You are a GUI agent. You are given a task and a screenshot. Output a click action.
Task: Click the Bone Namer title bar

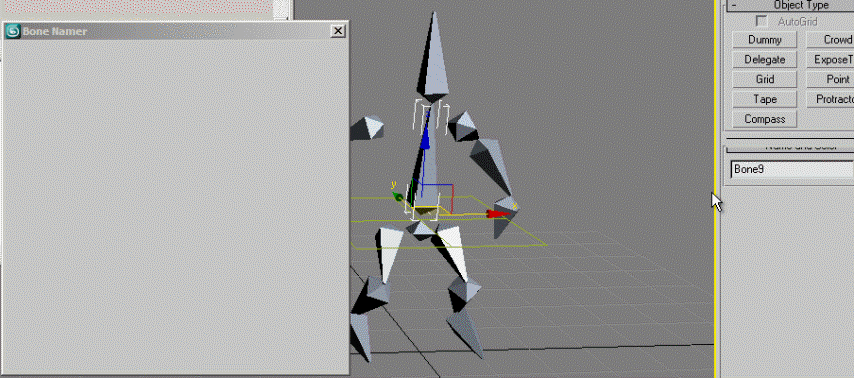[174, 31]
